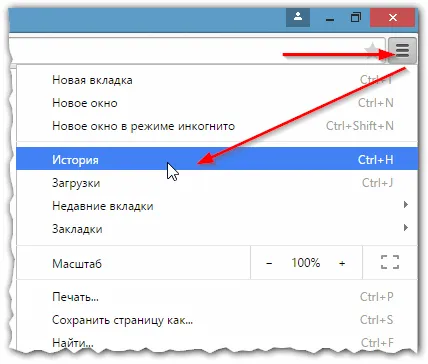Image resolution: width=428 pixels, height=364 pixels.
Task: Increase zoom with the plus button
Action: pyautogui.click(x=342, y=263)
